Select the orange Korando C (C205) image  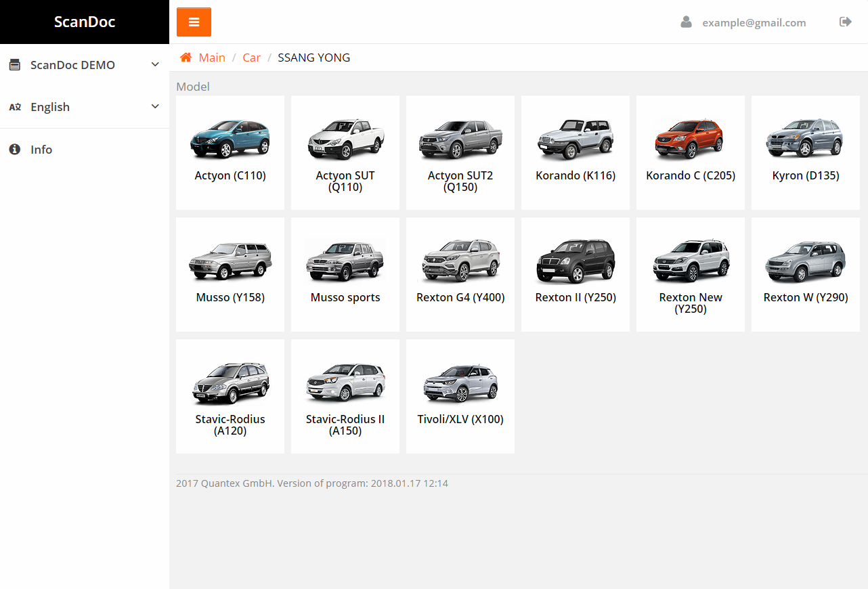click(x=691, y=138)
